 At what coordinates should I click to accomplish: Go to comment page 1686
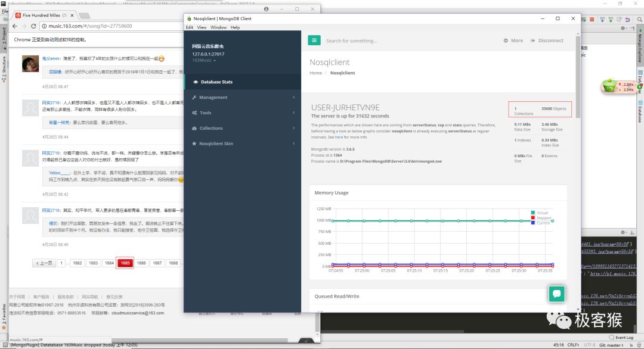(x=141, y=263)
